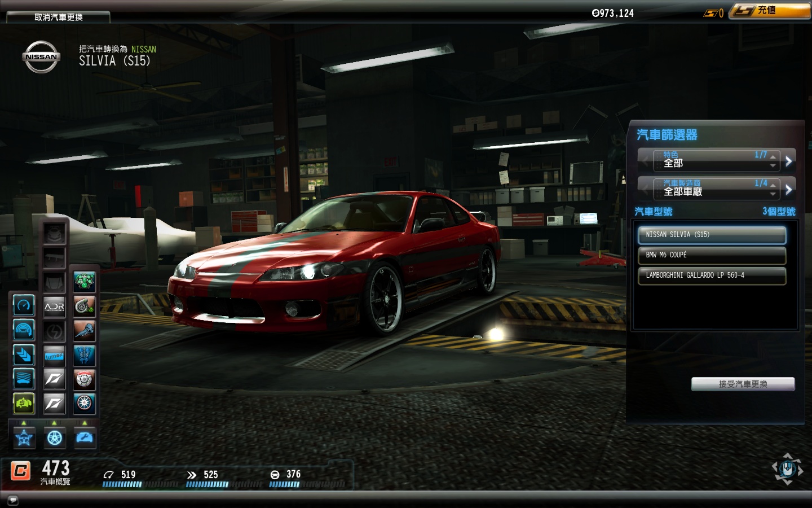Click the 3個型號 count label
The width and height of the screenshot is (812, 508).
[x=779, y=211]
